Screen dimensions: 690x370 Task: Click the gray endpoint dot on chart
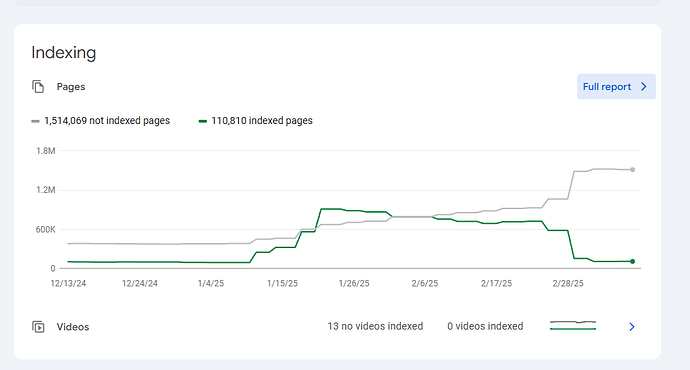[632, 169]
